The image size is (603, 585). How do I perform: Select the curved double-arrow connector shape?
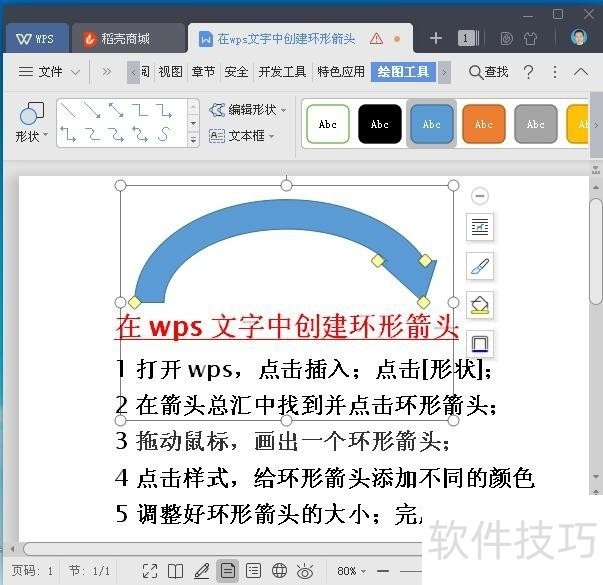pyautogui.click(x=140, y=134)
